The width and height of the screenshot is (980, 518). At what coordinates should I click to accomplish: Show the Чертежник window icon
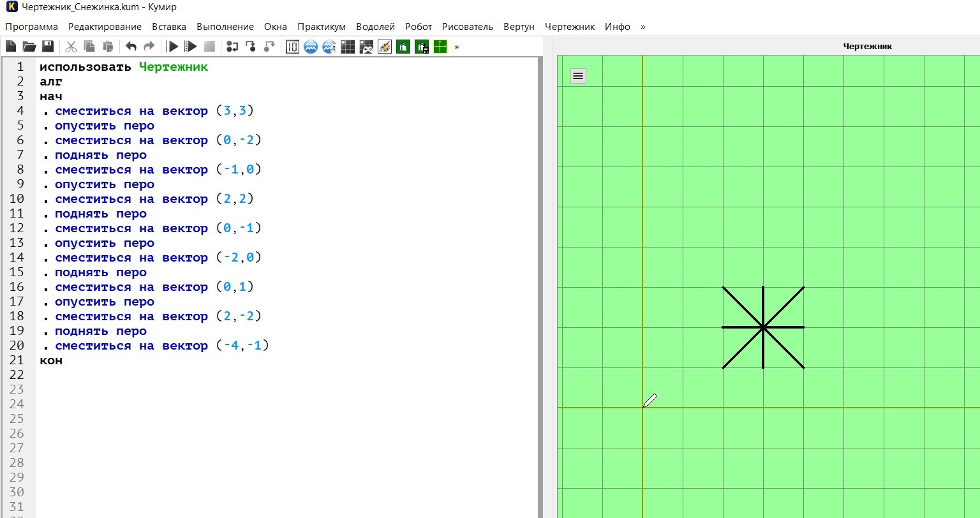440,47
